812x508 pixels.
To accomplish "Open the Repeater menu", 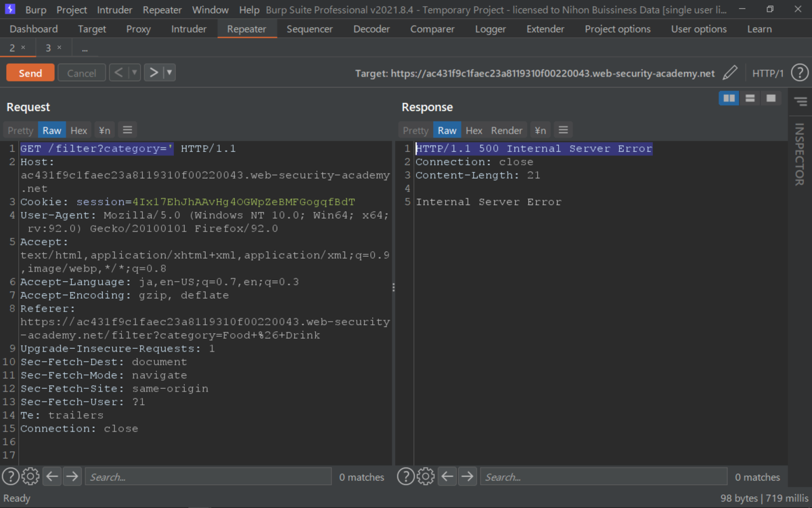I will [x=162, y=10].
